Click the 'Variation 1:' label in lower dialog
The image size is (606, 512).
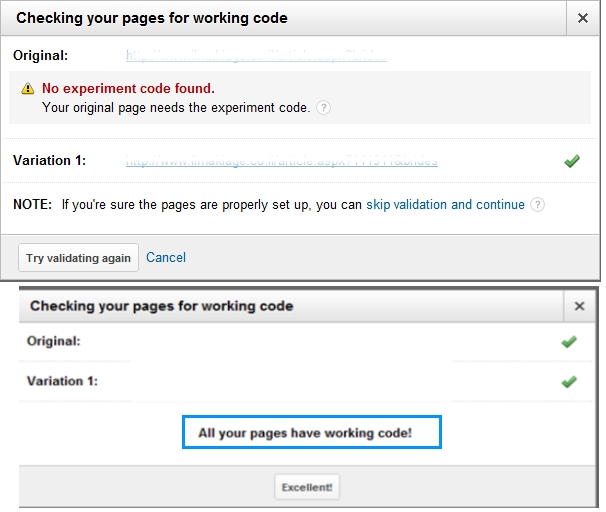(64, 381)
